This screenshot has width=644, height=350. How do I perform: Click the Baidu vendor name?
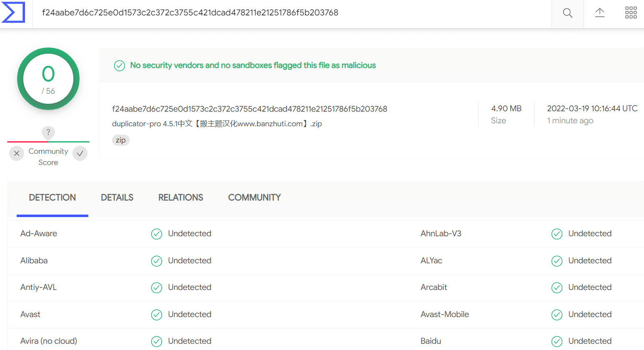tap(431, 341)
